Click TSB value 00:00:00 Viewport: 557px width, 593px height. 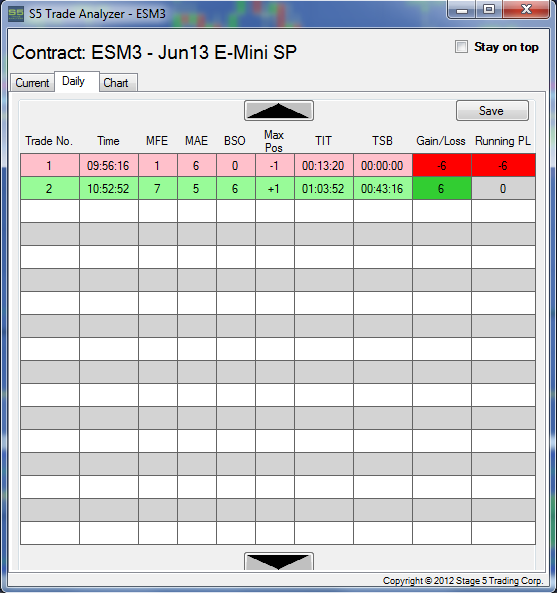point(383,165)
